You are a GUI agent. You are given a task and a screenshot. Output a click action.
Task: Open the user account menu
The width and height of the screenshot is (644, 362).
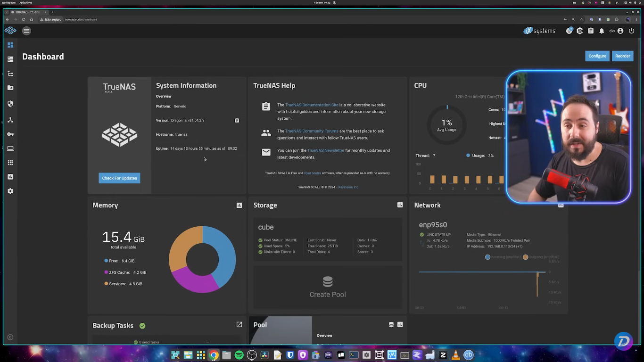pos(620,31)
